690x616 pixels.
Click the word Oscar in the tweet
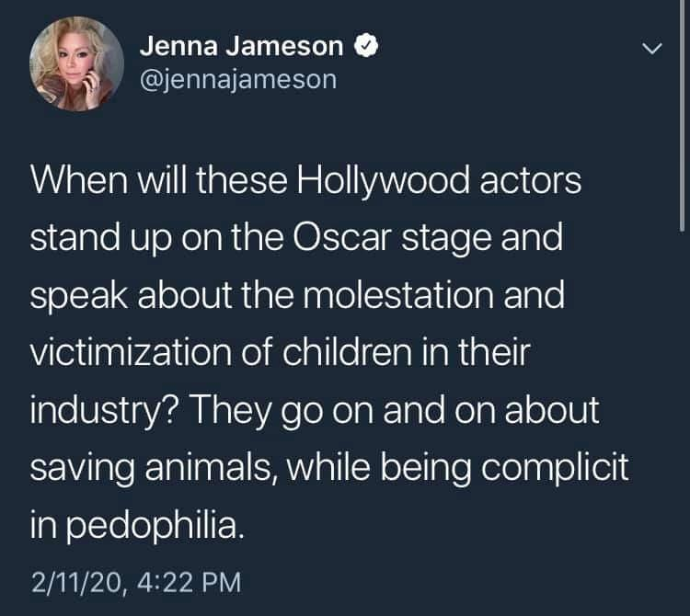(x=341, y=237)
